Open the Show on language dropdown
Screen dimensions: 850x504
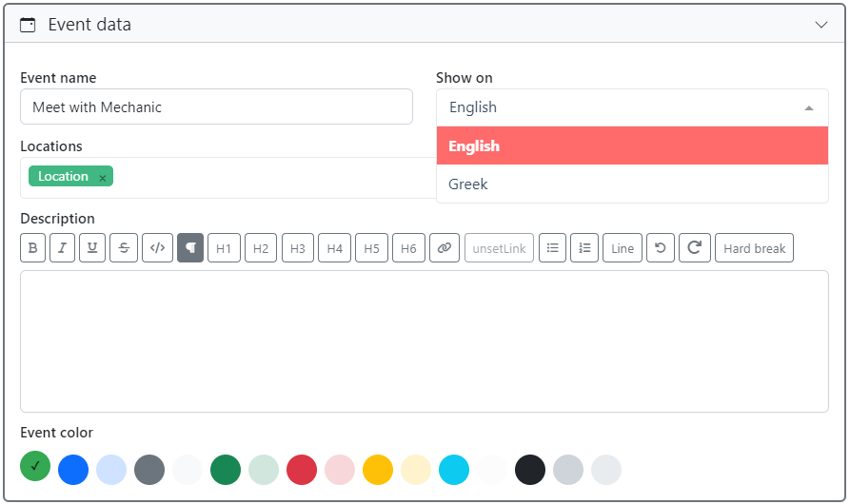coord(632,107)
